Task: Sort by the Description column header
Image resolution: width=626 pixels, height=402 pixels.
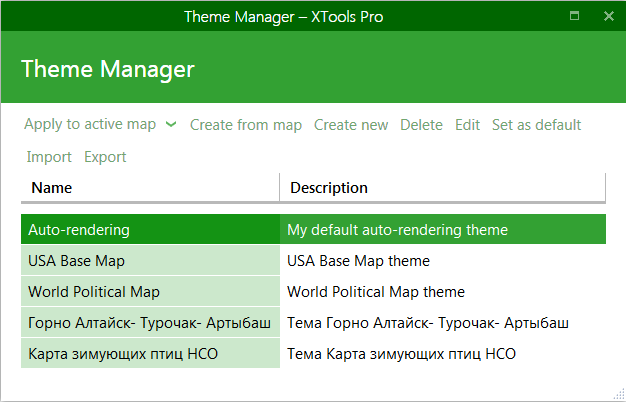Action: click(x=443, y=188)
